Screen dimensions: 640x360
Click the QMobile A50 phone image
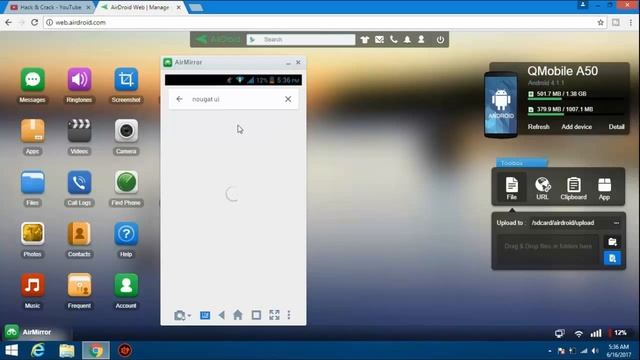click(x=501, y=104)
